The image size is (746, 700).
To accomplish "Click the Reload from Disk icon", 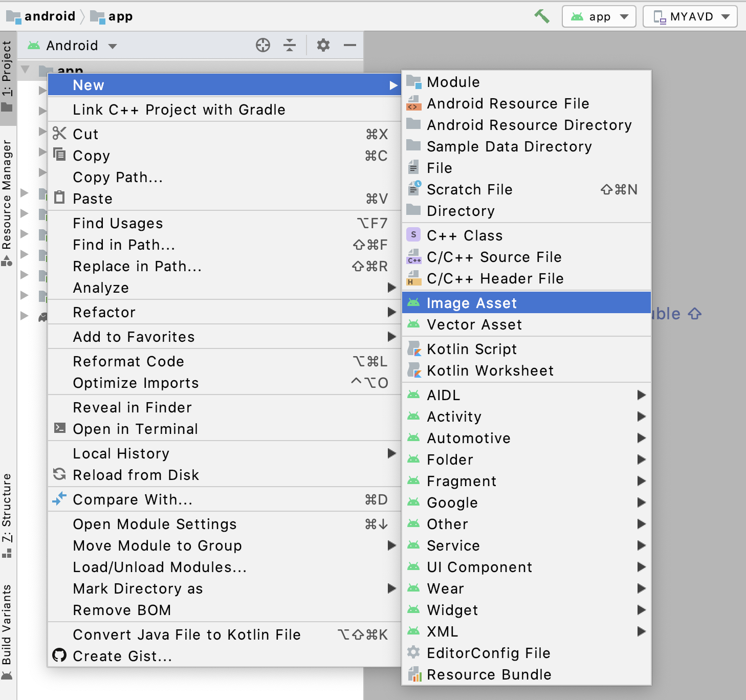I will click(60, 474).
